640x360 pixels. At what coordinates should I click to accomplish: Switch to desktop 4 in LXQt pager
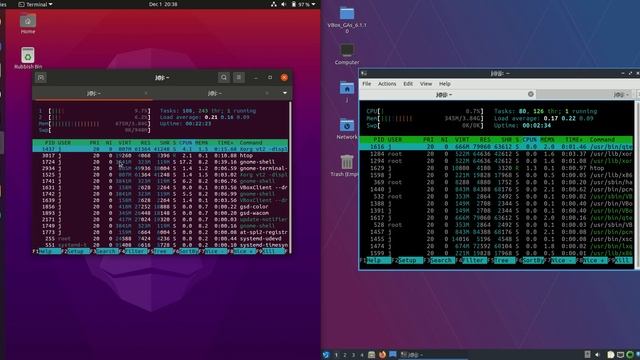[362, 355]
